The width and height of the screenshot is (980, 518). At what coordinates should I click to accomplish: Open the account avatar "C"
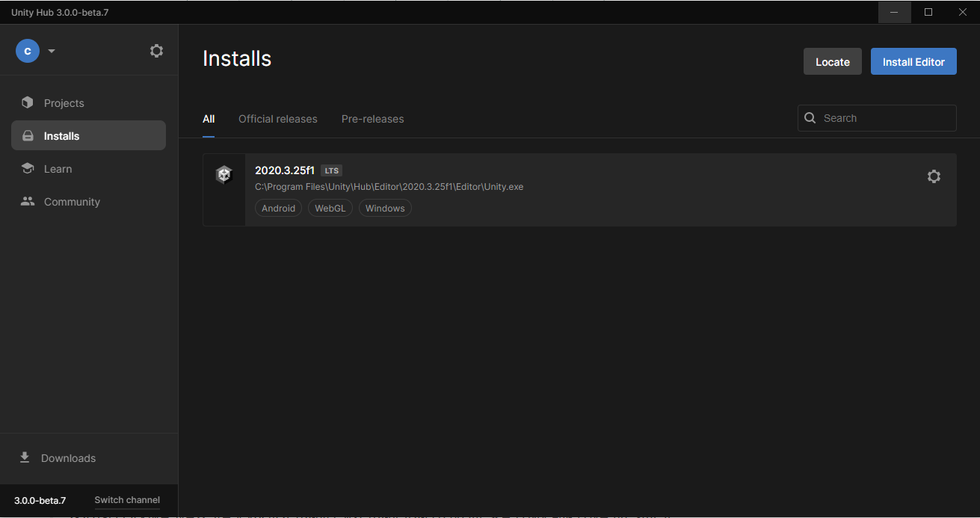click(28, 51)
